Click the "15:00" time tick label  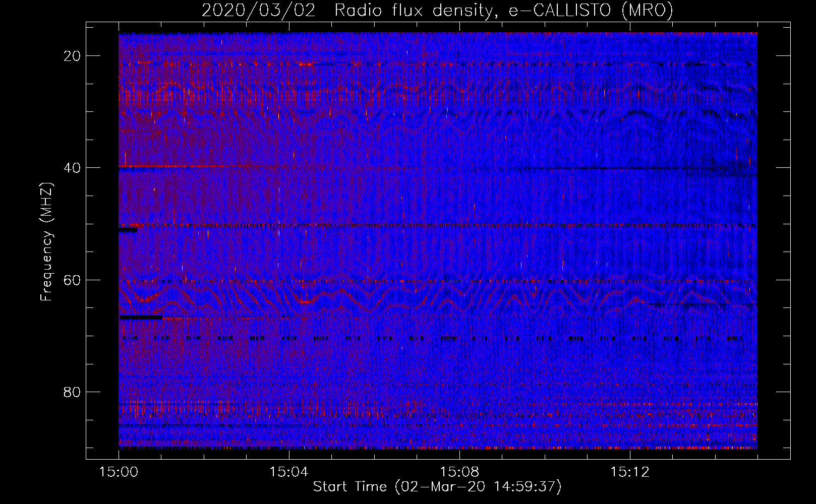click(119, 472)
